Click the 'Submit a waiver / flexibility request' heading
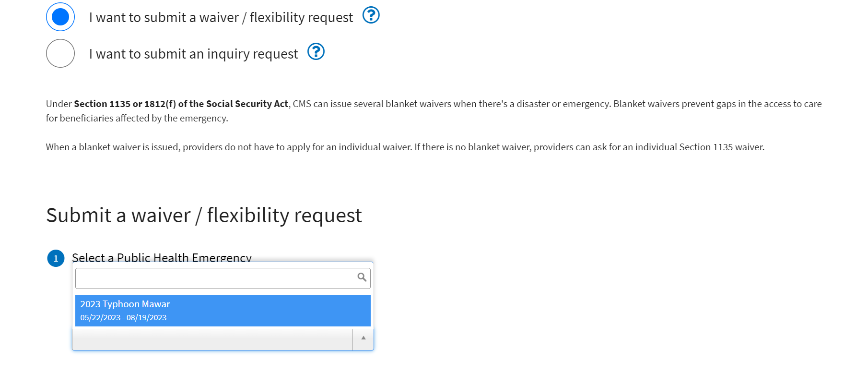 (204, 216)
